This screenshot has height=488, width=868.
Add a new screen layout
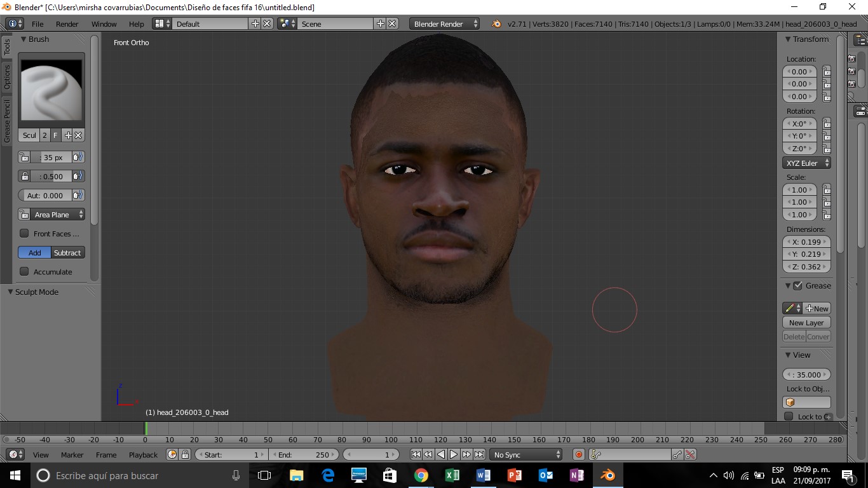[255, 24]
